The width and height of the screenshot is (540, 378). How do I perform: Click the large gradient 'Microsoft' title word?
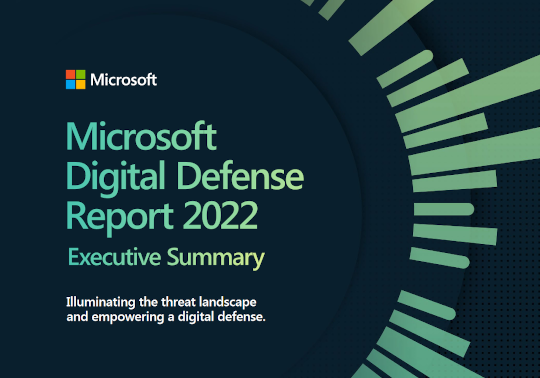coord(141,136)
